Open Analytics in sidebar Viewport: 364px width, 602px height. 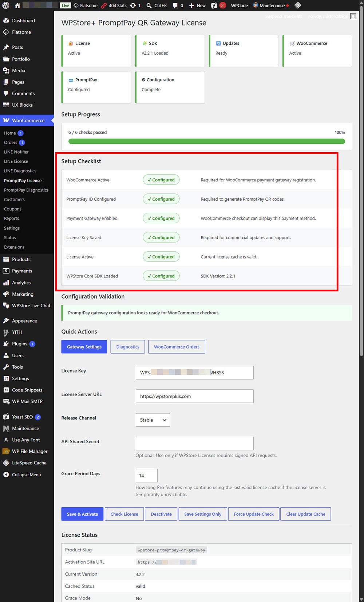[x=21, y=283]
